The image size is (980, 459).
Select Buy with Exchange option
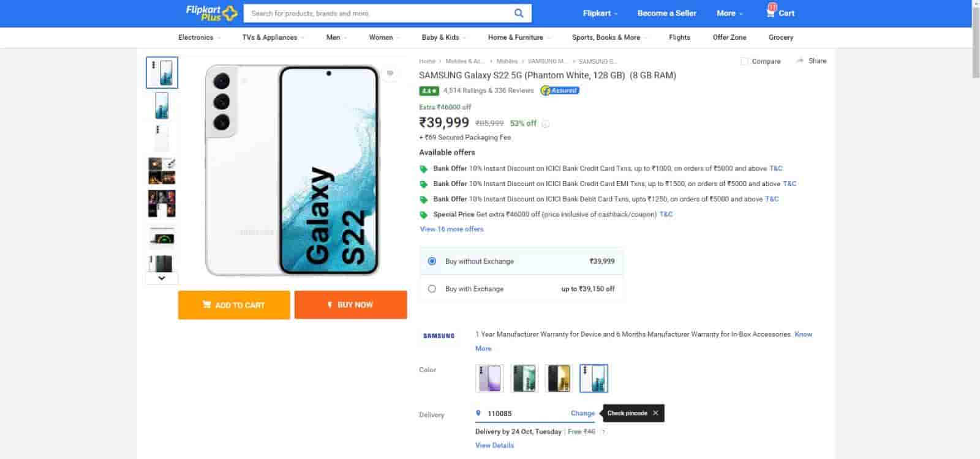click(x=432, y=289)
